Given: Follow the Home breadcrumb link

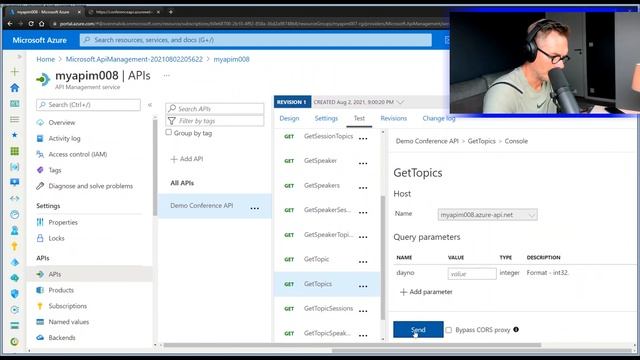Looking at the screenshot, I should tap(45, 59).
